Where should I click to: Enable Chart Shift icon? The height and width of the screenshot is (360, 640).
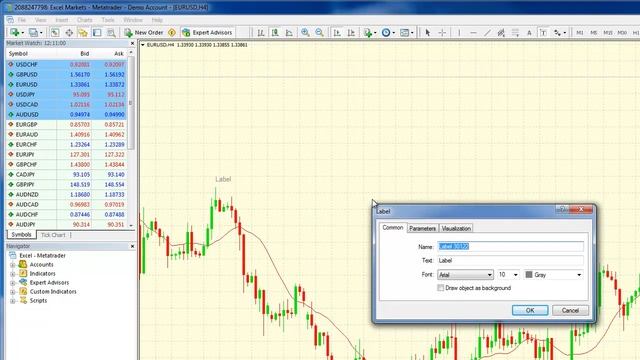pos(351,33)
